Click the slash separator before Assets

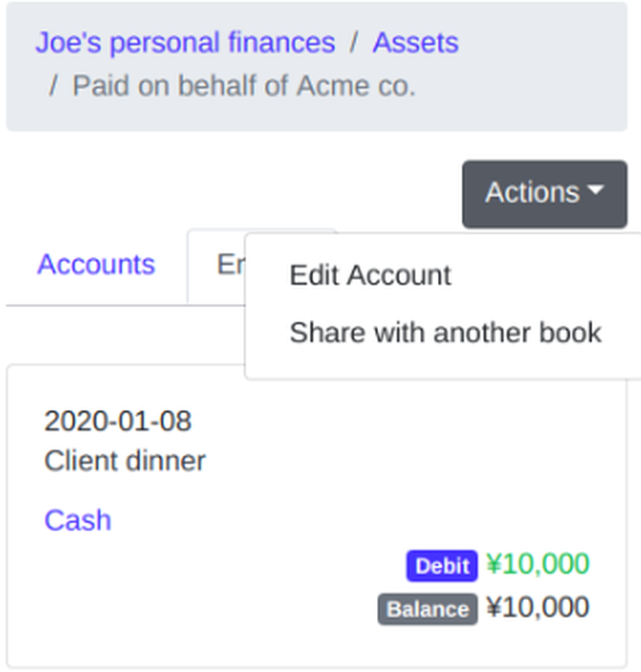353,43
